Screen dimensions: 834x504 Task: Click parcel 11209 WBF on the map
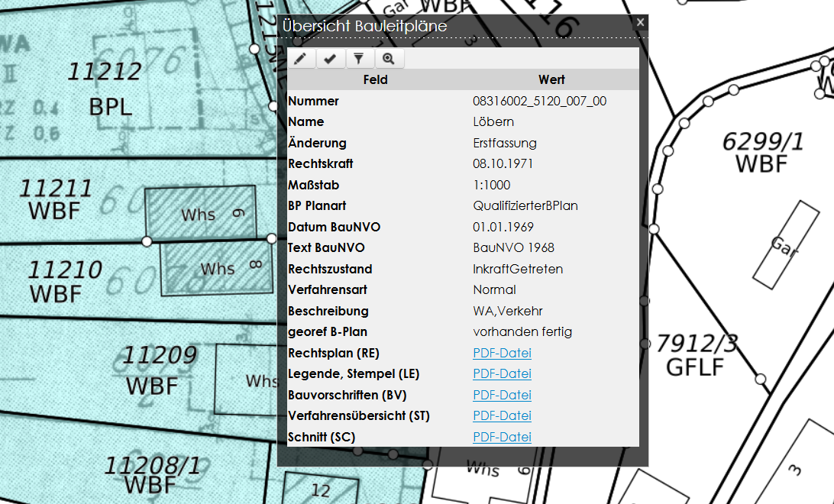(x=159, y=370)
